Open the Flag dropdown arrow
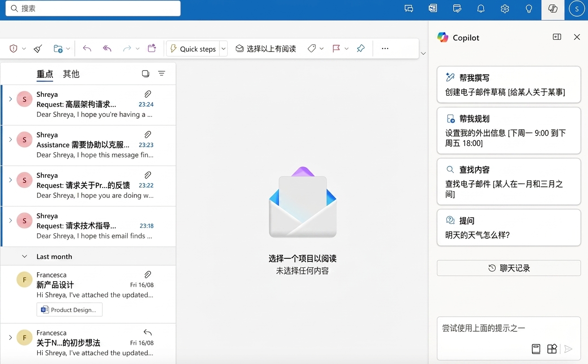The width and height of the screenshot is (588, 364). 346,48
